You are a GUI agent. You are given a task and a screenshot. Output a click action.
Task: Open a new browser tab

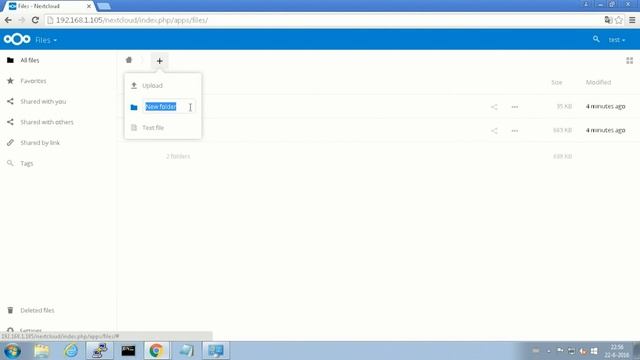point(104,6)
